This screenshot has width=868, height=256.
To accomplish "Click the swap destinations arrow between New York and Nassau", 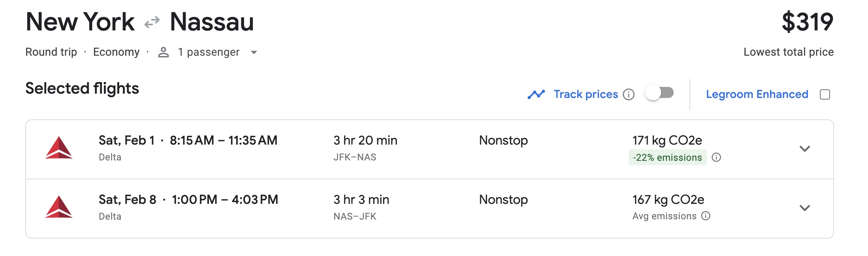I will pyautogui.click(x=152, y=23).
